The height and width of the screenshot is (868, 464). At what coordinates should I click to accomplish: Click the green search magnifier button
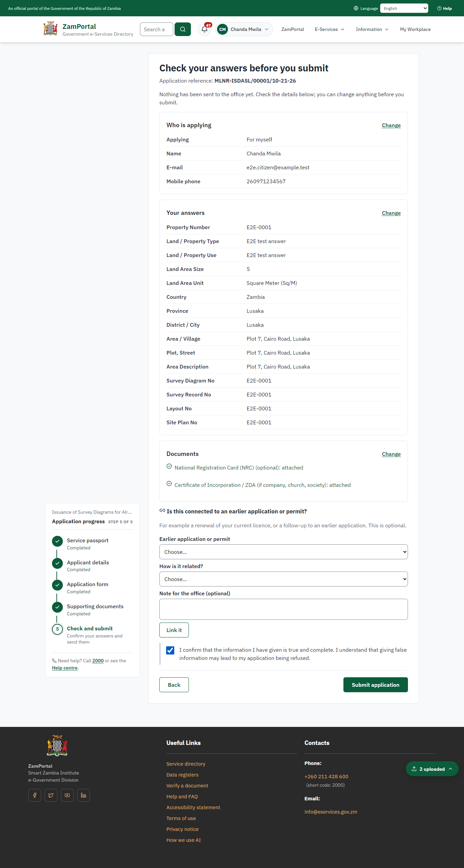pos(183,29)
